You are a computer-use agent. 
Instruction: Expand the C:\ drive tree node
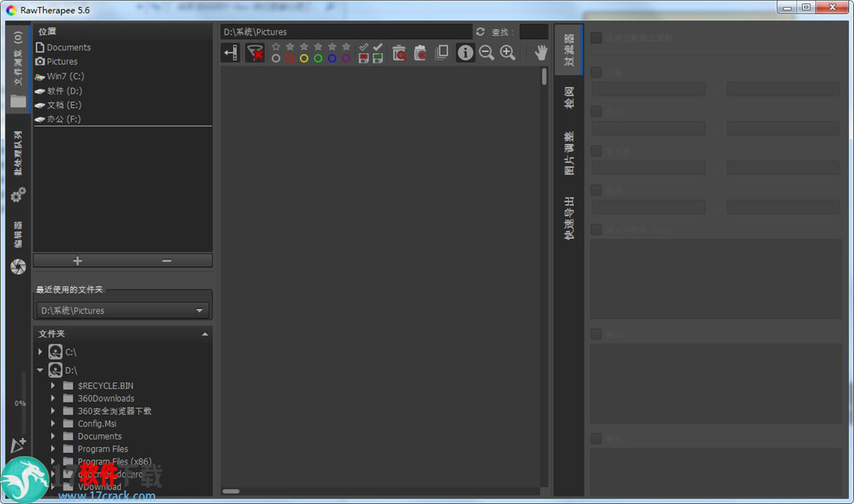tap(40, 352)
